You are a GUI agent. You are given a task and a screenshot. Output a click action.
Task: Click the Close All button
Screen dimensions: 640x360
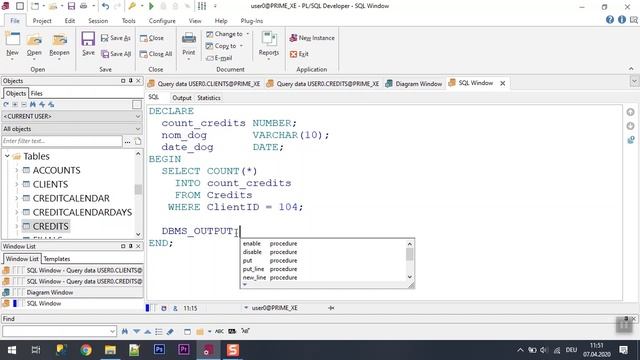tap(156, 54)
